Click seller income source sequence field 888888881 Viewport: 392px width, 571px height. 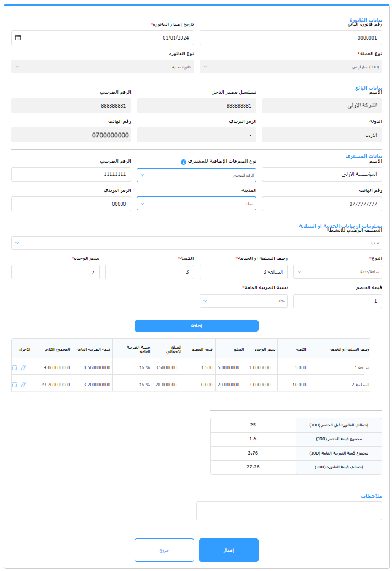click(x=196, y=105)
